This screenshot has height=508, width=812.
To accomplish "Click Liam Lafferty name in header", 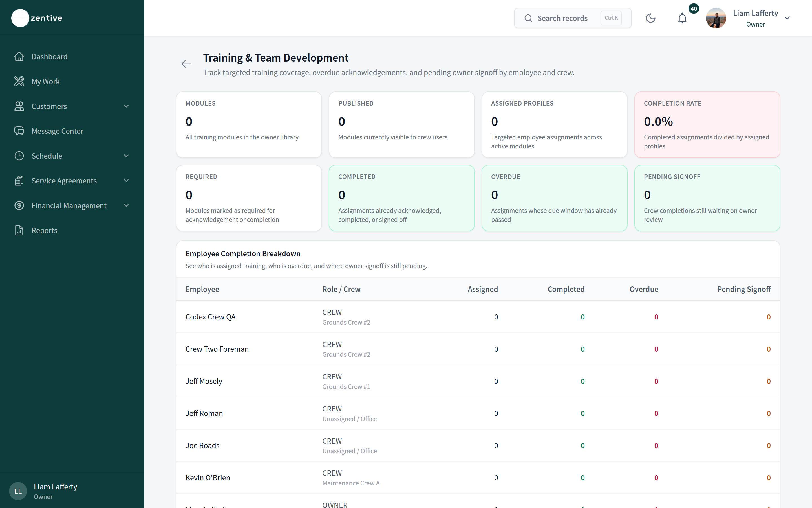I will (755, 13).
